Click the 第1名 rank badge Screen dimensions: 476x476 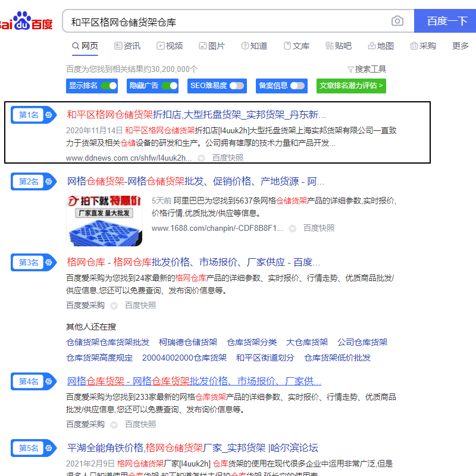pos(34,115)
